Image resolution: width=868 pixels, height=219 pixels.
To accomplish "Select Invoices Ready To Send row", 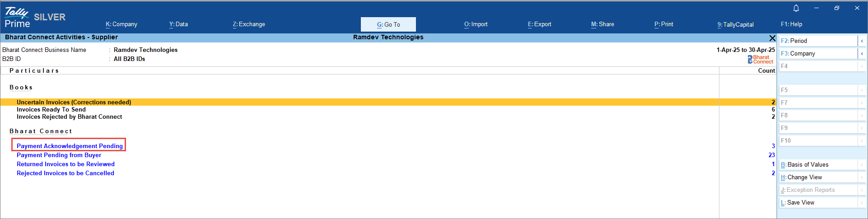I will 51,109.
